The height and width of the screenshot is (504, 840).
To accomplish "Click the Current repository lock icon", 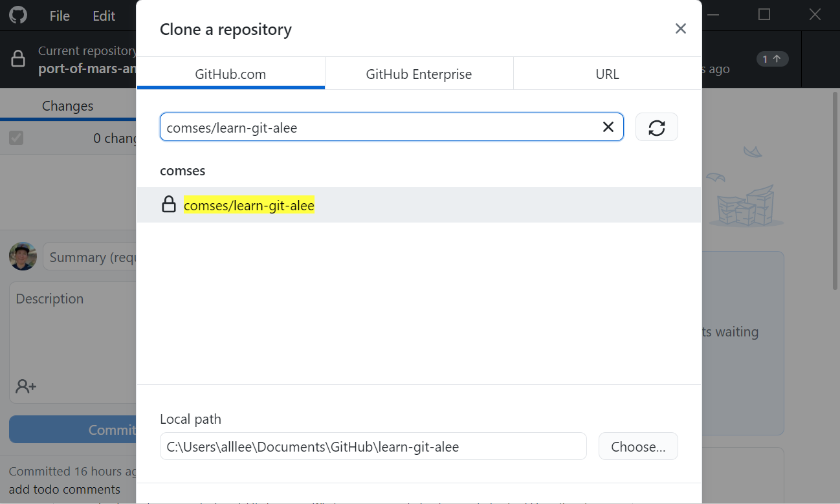I will pos(18,59).
